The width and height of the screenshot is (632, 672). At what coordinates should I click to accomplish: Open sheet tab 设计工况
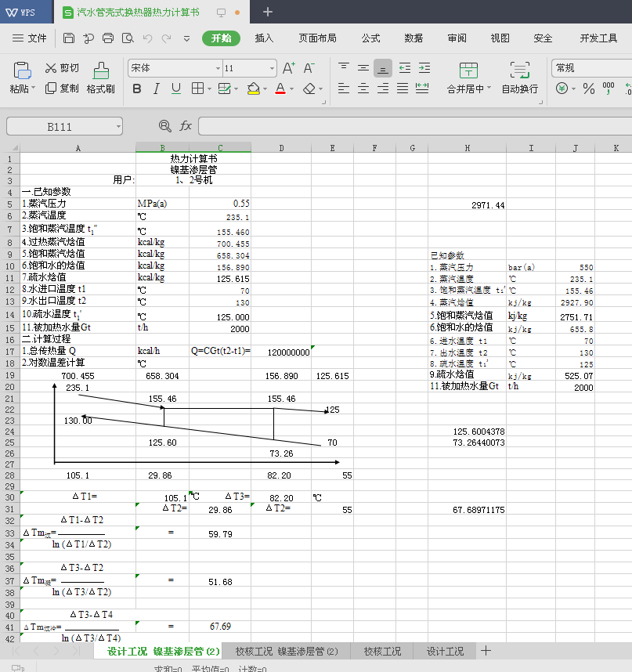[445, 652]
